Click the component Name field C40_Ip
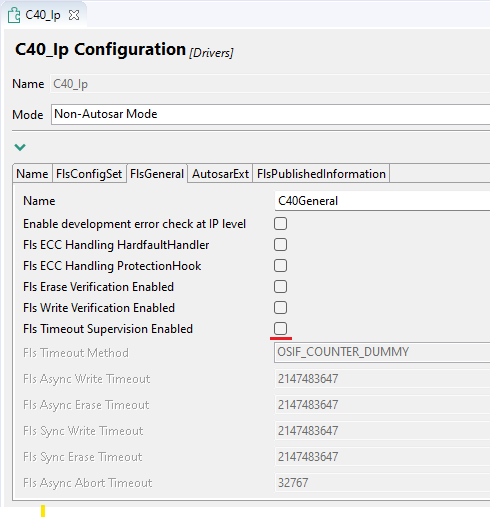The height and width of the screenshot is (518, 490). pos(270,84)
